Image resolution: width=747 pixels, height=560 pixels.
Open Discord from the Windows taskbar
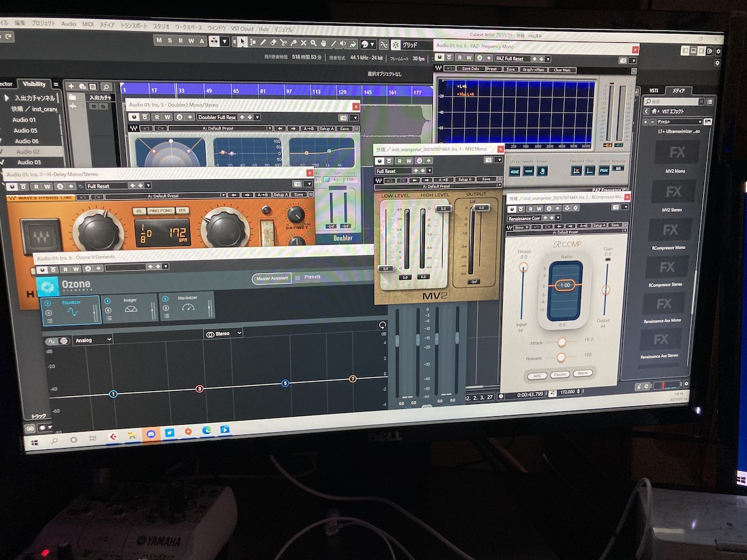[x=151, y=433]
